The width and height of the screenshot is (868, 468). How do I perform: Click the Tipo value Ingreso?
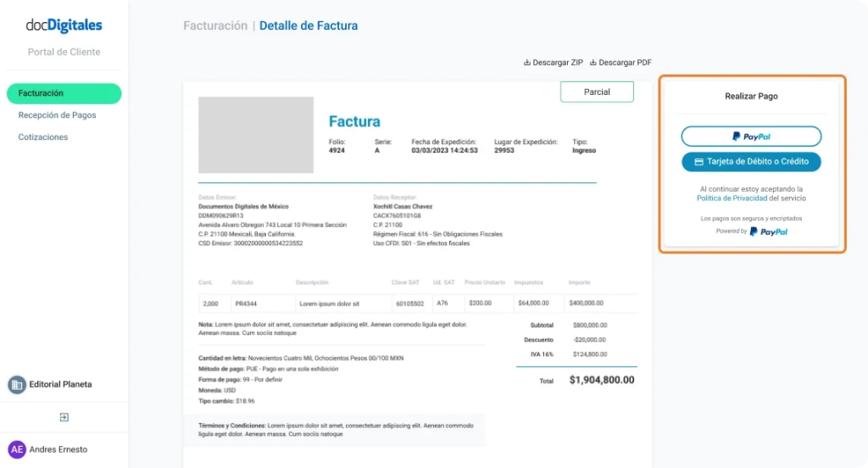(x=584, y=151)
